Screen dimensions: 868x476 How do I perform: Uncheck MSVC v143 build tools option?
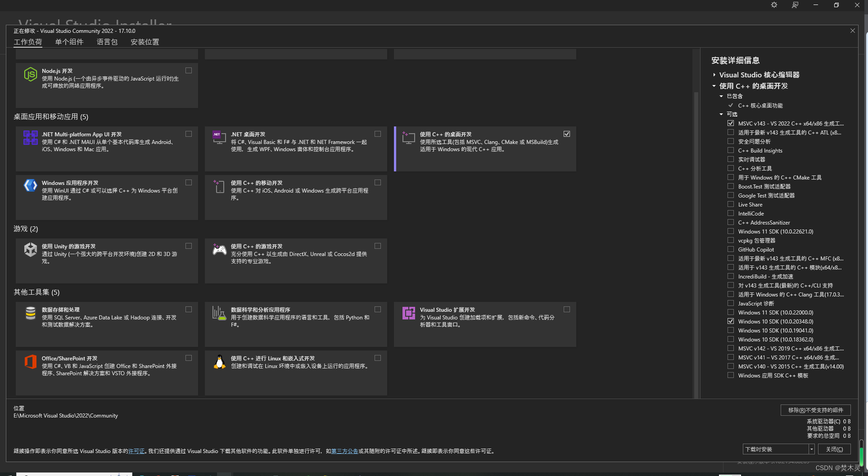[x=731, y=123]
